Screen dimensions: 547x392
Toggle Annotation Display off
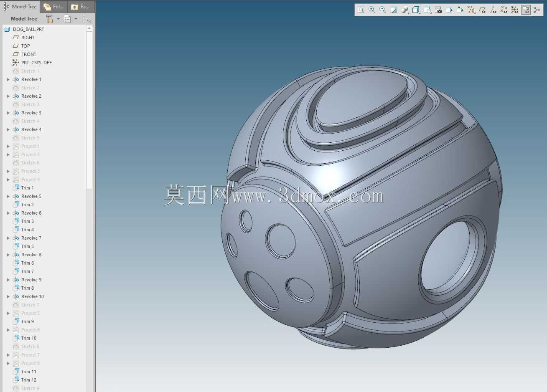point(526,10)
